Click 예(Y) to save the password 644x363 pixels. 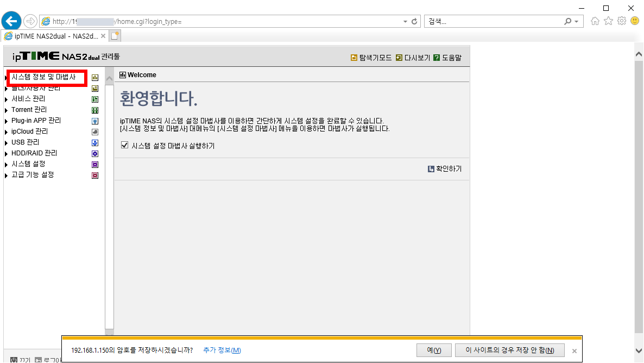pos(434,351)
